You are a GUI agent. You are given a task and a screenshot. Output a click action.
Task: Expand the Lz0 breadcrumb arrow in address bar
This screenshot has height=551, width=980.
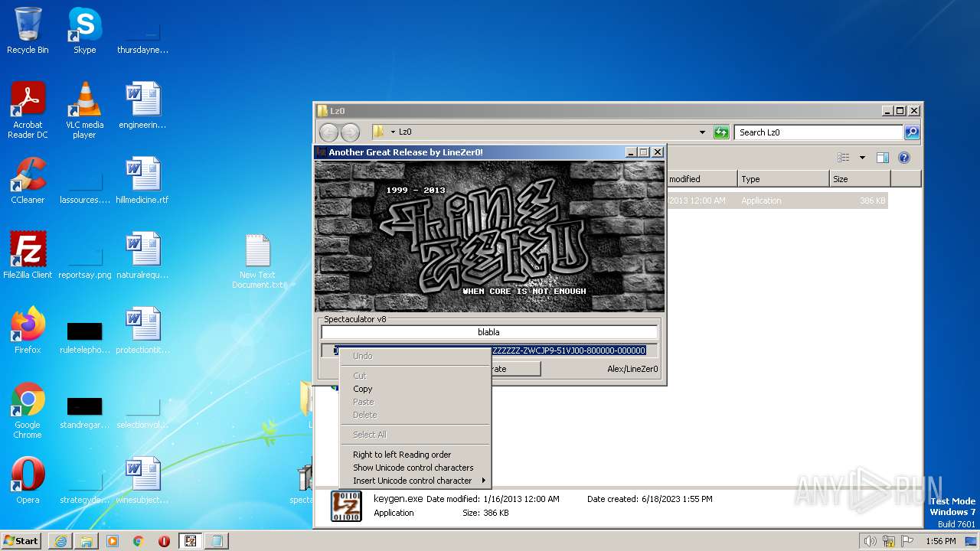(x=393, y=132)
